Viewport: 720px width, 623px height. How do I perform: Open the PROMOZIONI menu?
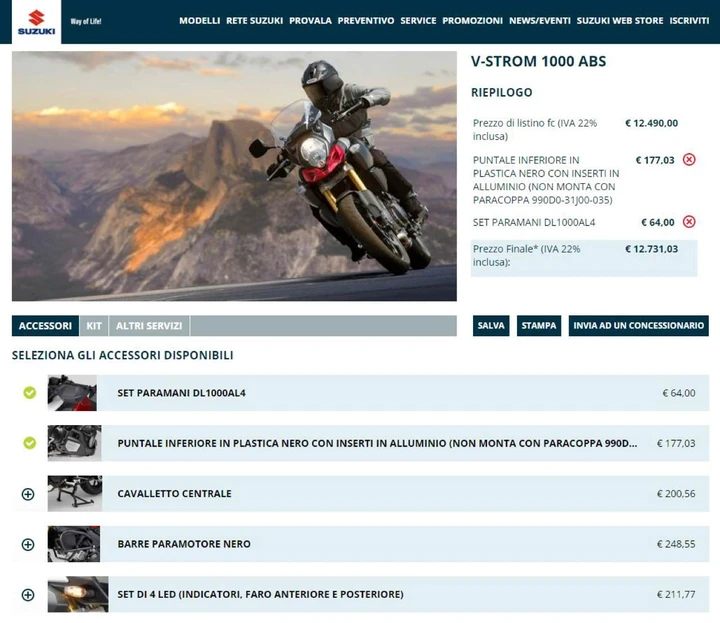(x=472, y=21)
